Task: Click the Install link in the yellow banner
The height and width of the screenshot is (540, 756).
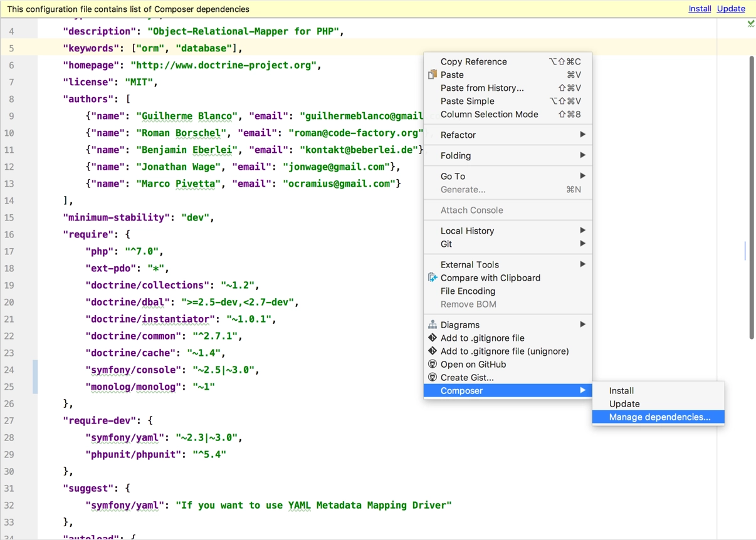Action: [700, 9]
